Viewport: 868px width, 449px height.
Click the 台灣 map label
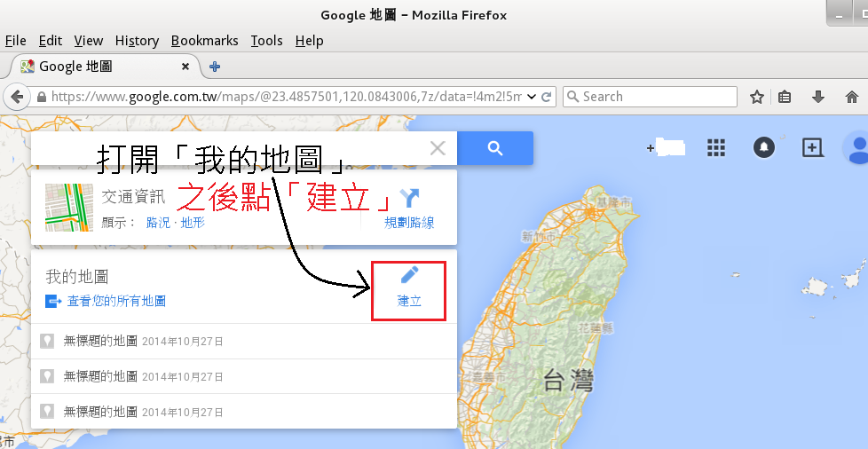568,381
